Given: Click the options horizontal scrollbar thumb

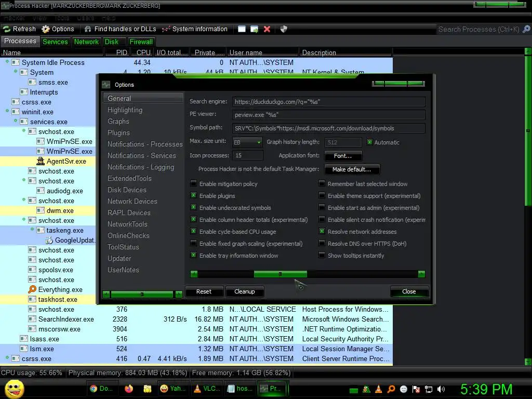Looking at the screenshot, I should (x=280, y=274).
